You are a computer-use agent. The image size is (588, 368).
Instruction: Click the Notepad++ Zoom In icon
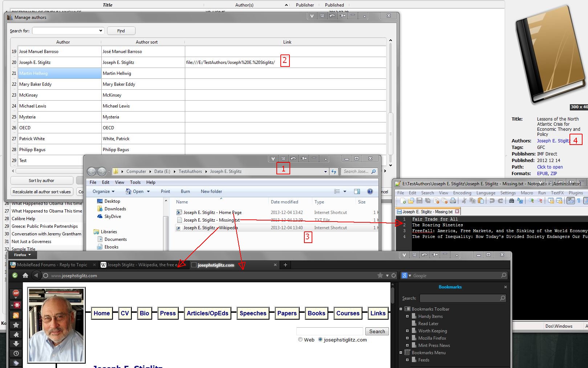[531, 201]
